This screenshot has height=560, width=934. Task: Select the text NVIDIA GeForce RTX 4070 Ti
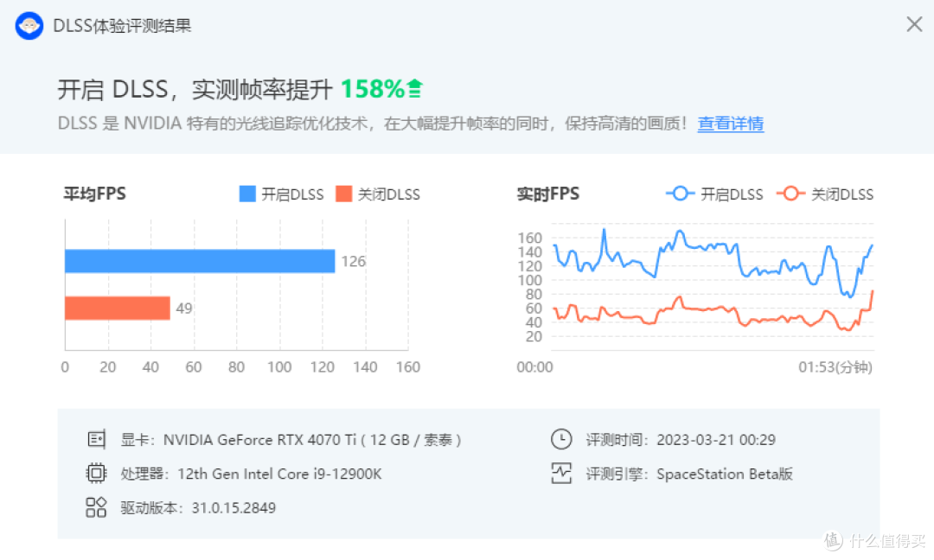click(x=260, y=440)
